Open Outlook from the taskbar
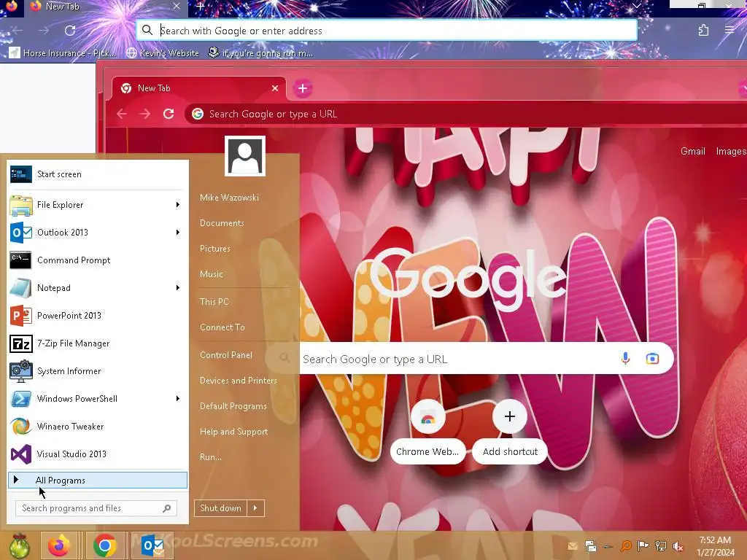Screen dimensions: 747x560 click(152, 545)
